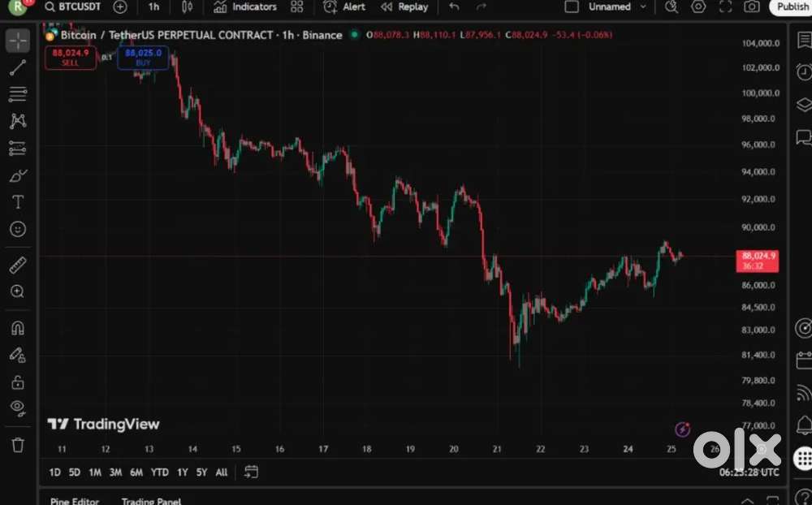Set chart range to 1M
The height and width of the screenshot is (505, 812).
click(95, 473)
